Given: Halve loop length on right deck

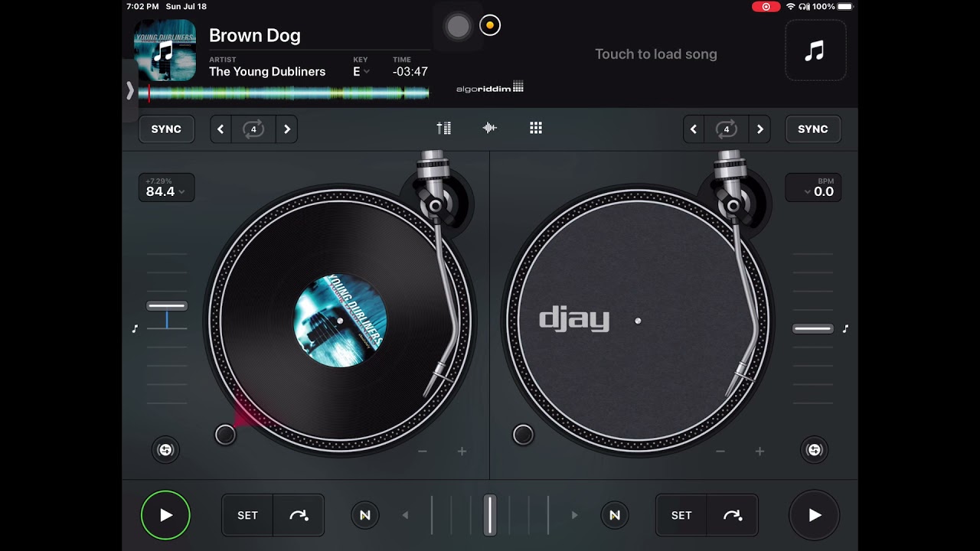Looking at the screenshot, I should [x=694, y=129].
